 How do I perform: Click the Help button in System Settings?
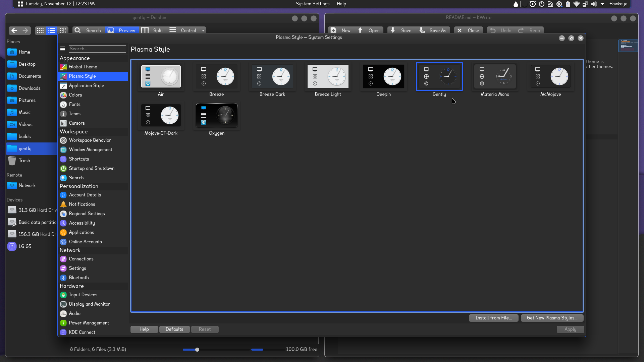[144, 329]
